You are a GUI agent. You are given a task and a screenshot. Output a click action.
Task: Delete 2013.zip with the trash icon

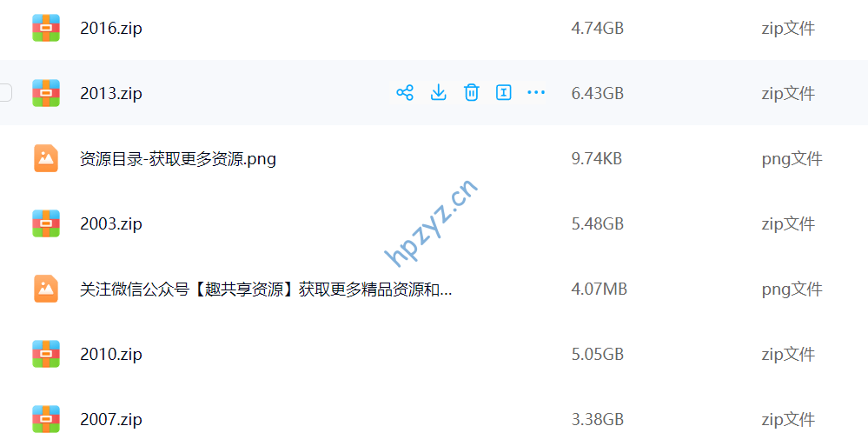tap(471, 92)
